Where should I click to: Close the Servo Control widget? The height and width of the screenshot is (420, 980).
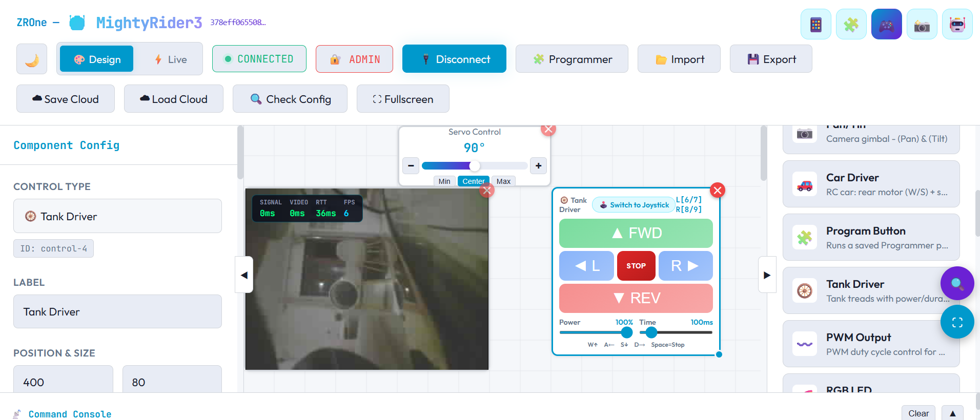548,129
